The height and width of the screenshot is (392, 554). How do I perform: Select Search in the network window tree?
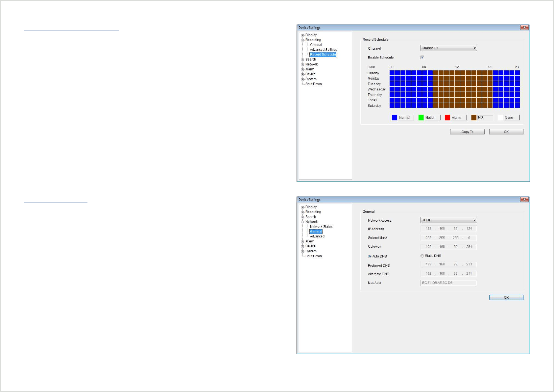pos(310,217)
